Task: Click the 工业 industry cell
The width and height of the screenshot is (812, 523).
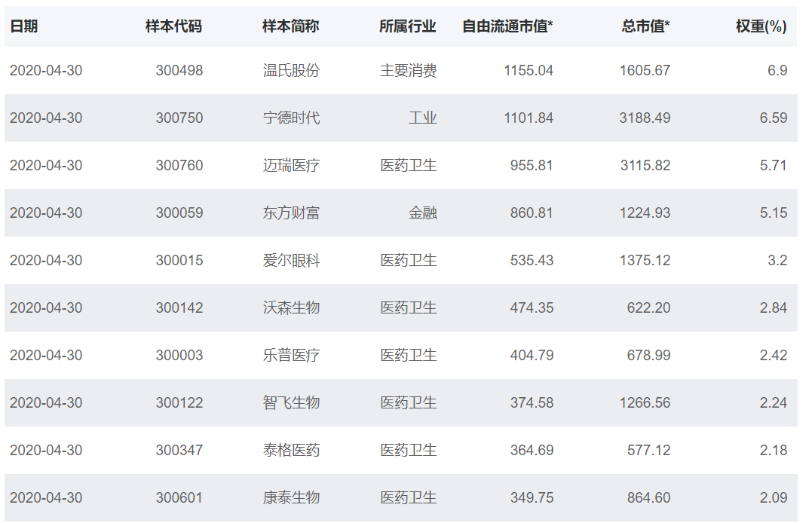Action: point(422,118)
